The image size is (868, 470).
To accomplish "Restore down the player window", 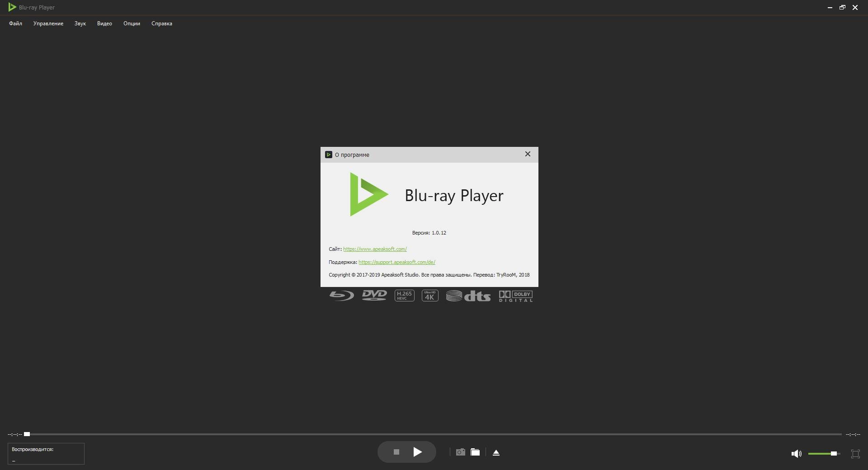I will point(842,8).
